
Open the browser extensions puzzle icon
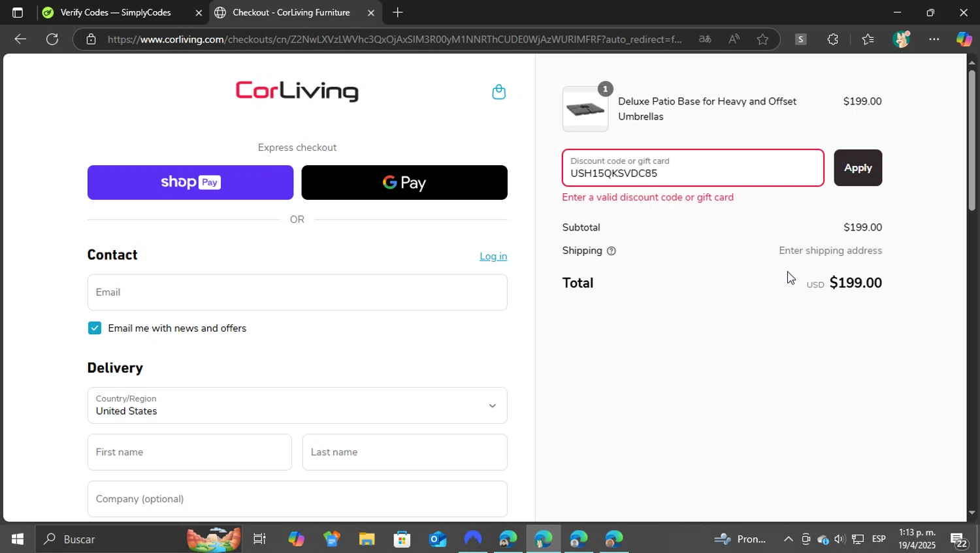coord(832,39)
